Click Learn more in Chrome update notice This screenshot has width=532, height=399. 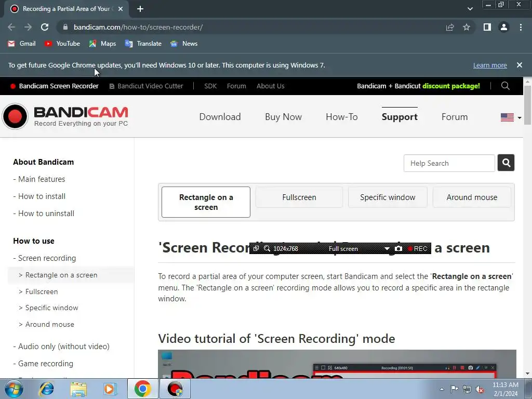coord(490,65)
